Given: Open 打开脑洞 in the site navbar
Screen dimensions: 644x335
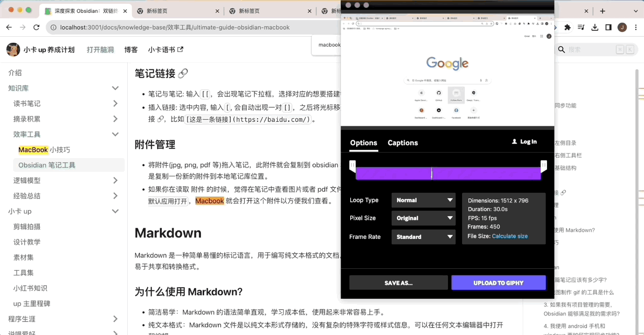Looking at the screenshot, I should 100,50.
